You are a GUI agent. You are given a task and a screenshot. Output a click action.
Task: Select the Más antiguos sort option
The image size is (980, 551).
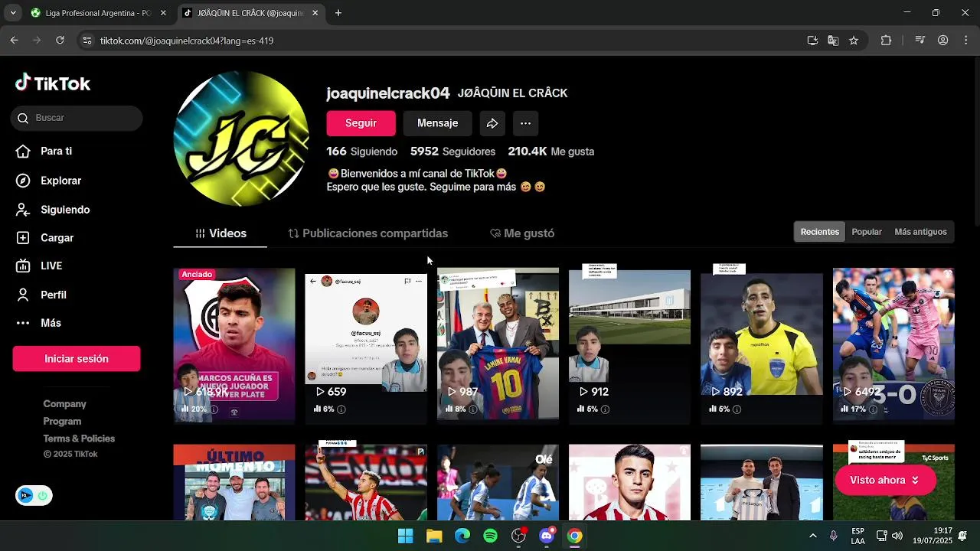(920, 232)
